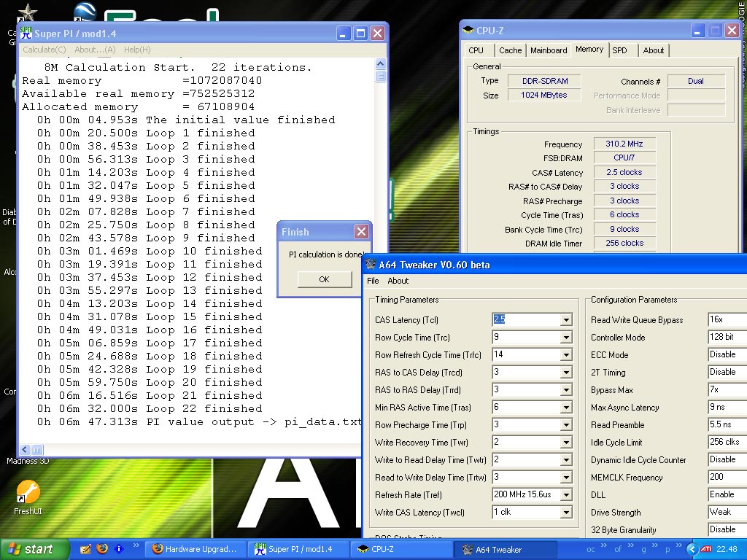747x560 pixels.
Task: Open the Calculate(C) menu in Super PI
Action: pos(44,50)
